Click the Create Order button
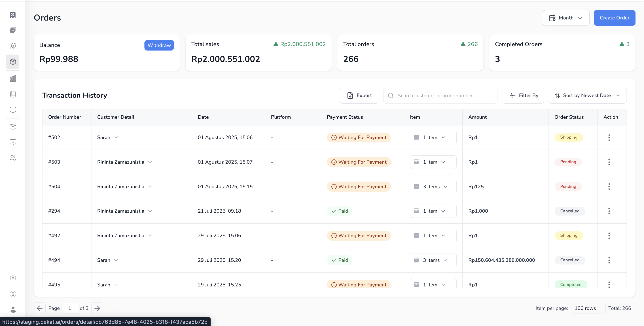 point(614,18)
